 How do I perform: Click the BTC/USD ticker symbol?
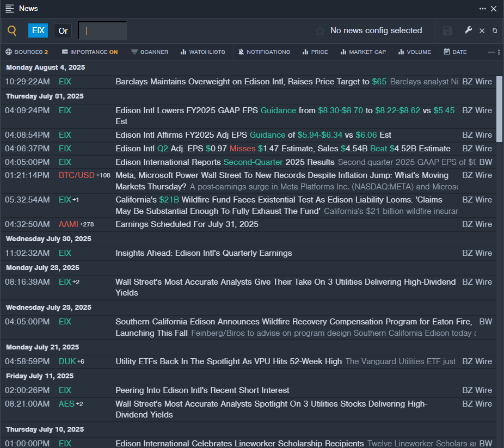pyautogui.click(x=77, y=175)
